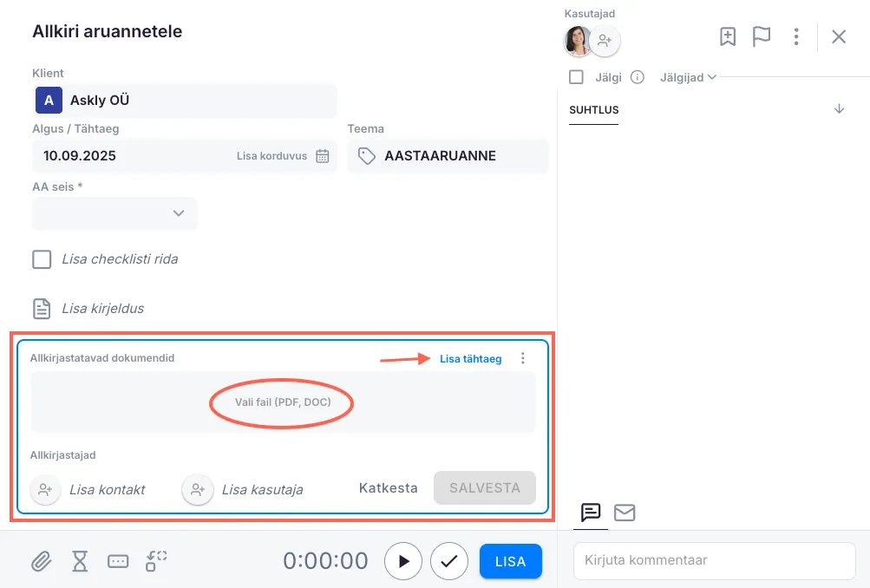Screen dimensions: 870x588
Task: Check the Lisa checklisti rida box
Action: click(42, 259)
